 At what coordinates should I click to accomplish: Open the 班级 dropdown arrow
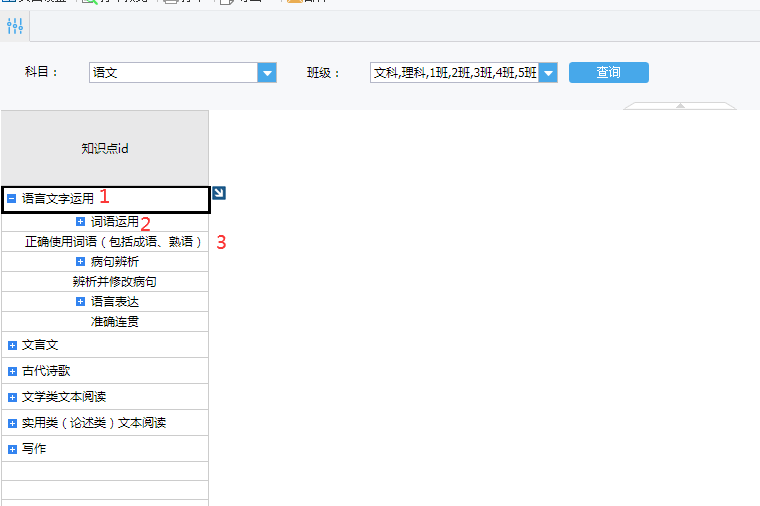click(x=548, y=73)
